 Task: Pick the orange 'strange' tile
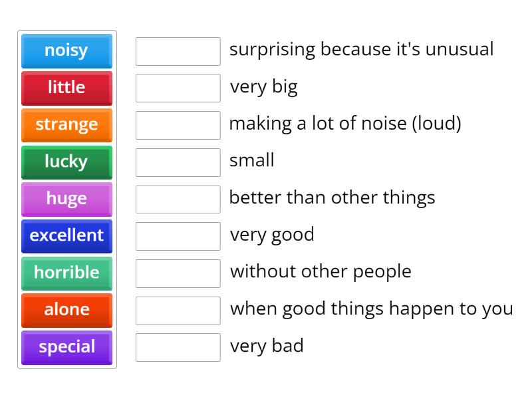[66, 125]
